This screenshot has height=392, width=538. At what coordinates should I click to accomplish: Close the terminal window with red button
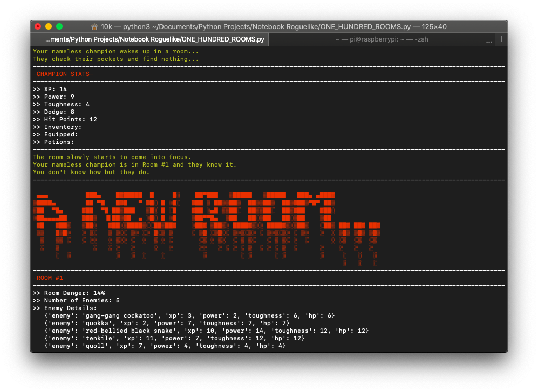[38, 26]
